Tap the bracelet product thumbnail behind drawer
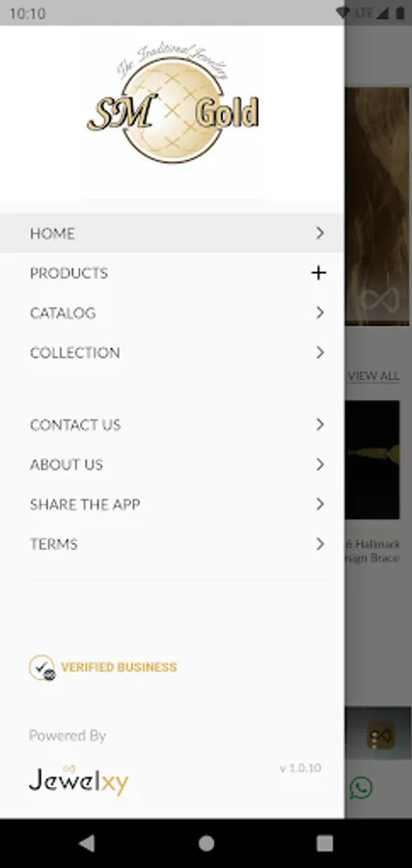Screen dimensions: 412x868 372,460
